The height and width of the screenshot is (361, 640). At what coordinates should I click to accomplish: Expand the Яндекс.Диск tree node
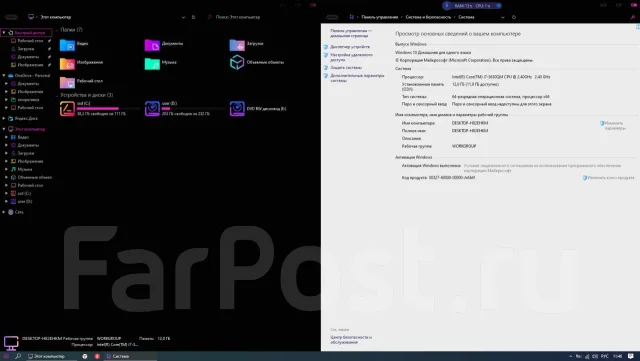[x=4, y=118]
